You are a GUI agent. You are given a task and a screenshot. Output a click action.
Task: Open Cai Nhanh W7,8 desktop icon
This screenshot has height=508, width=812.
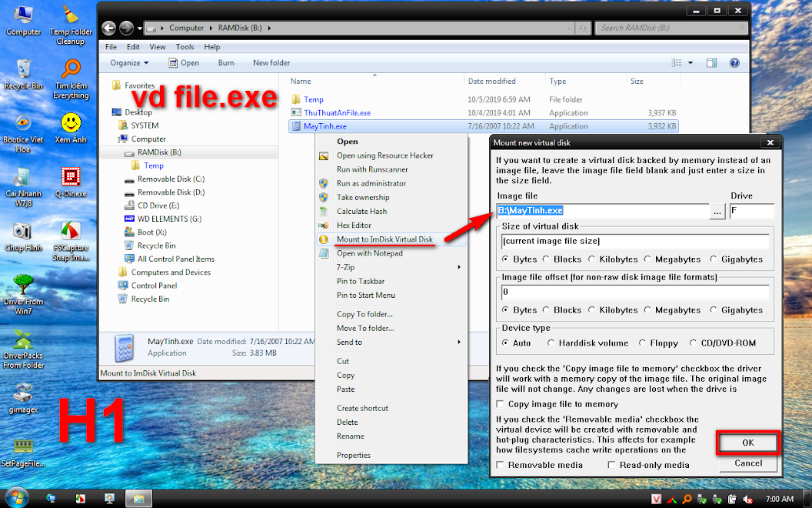pyautogui.click(x=23, y=187)
